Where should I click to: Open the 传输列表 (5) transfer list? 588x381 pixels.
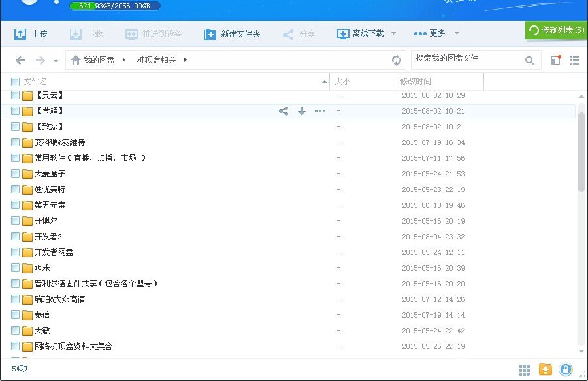tap(557, 30)
